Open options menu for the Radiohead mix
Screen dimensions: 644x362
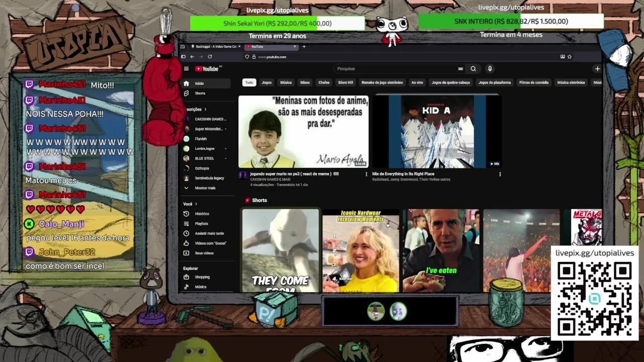point(500,174)
